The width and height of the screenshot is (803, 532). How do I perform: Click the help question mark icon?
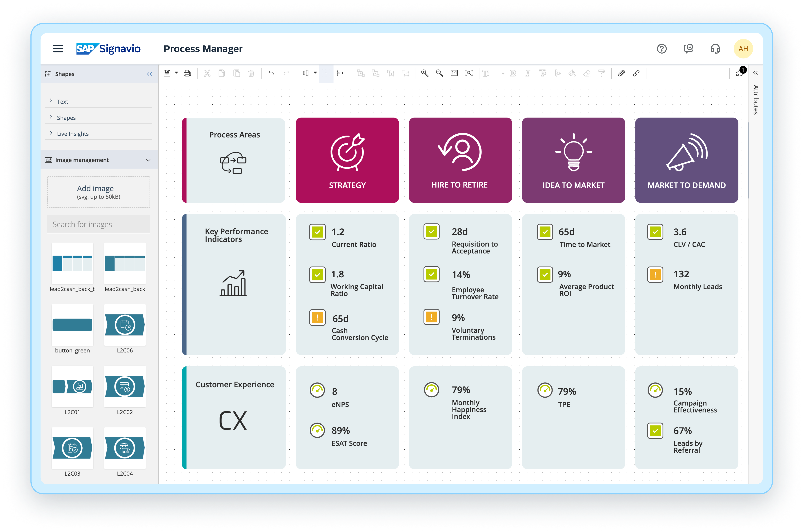(662, 49)
